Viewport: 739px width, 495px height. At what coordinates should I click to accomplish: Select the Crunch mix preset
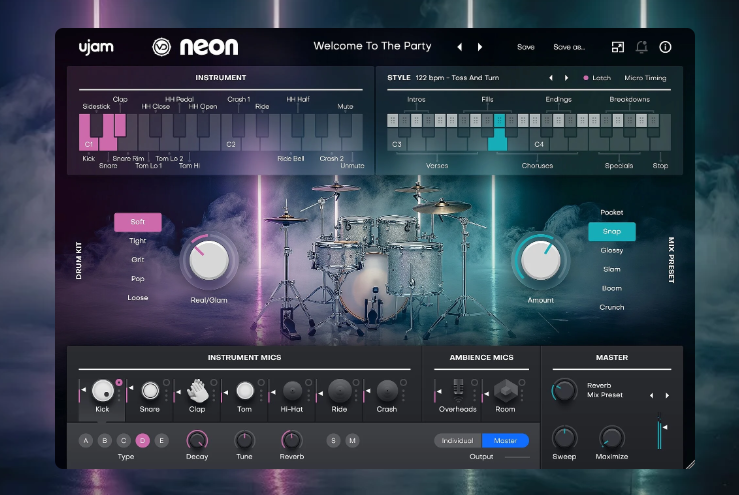tap(612, 307)
